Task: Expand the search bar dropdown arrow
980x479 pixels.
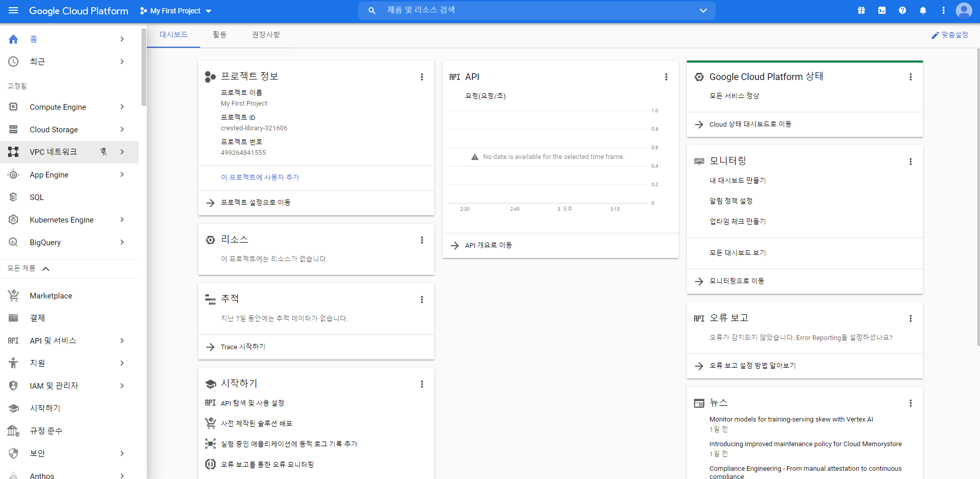Action: [703, 11]
